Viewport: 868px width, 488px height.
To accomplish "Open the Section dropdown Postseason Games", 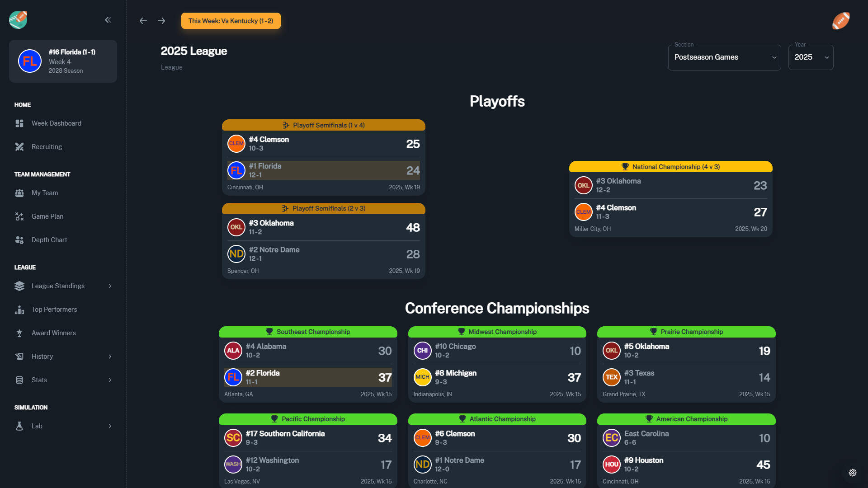I will pos(724,57).
